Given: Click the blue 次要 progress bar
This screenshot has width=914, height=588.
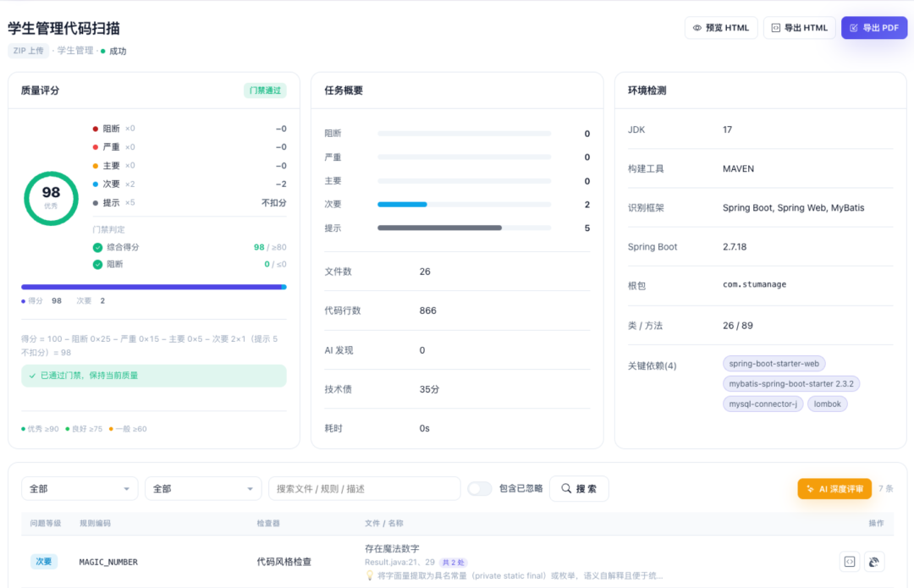Looking at the screenshot, I should coord(402,205).
